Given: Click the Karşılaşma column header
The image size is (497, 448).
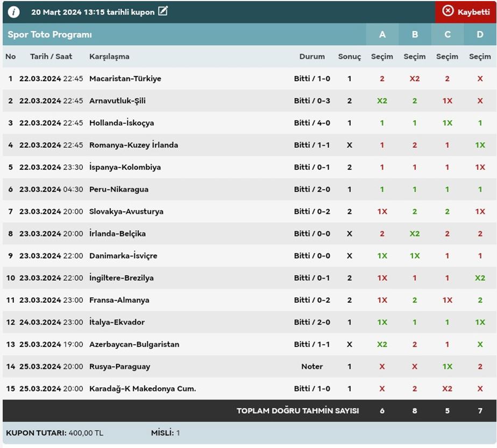Looking at the screenshot, I should tap(109, 56).
